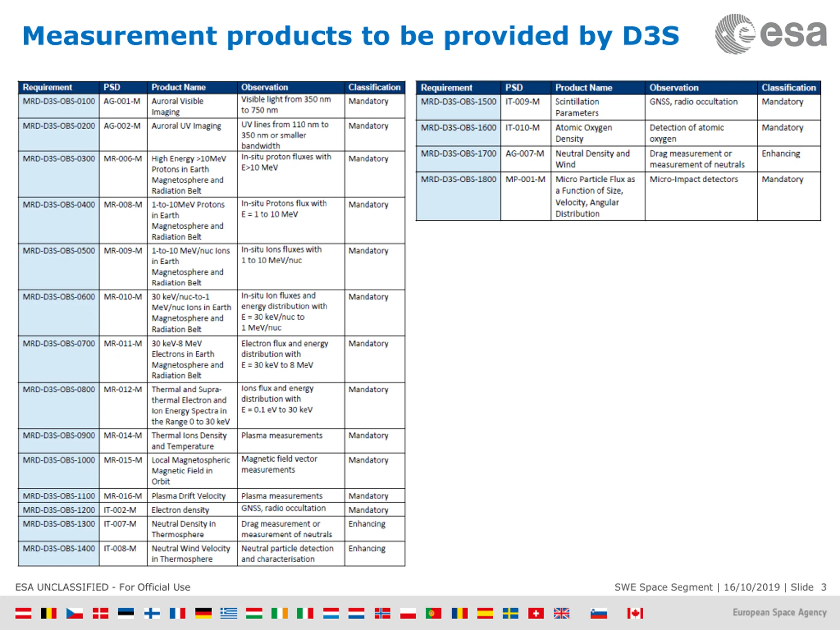Click the 'MR-008-M' PSD cell
840x630 pixels.
(x=123, y=220)
